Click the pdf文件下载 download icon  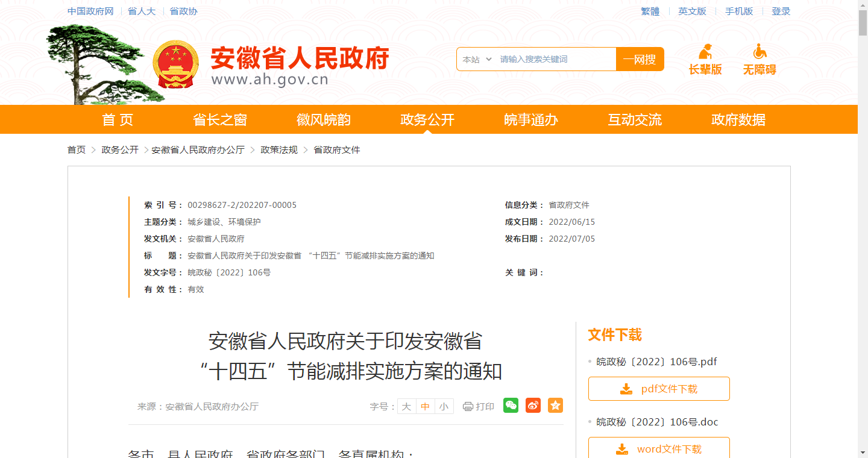tap(626, 389)
